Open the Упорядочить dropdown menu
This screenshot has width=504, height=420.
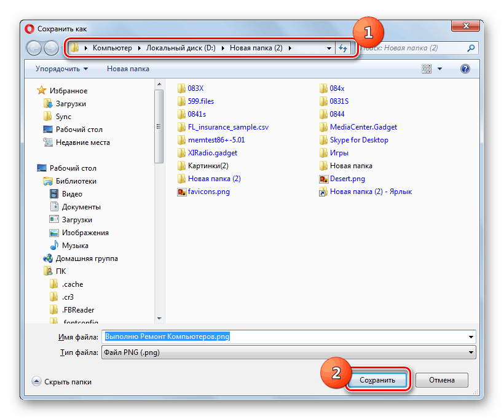click(61, 69)
